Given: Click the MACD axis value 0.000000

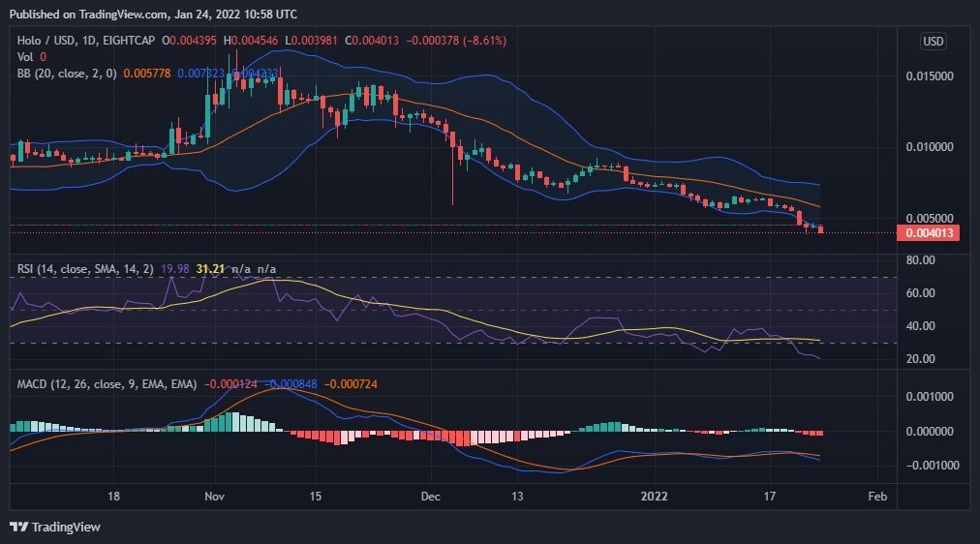Looking at the screenshot, I should click(x=930, y=432).
